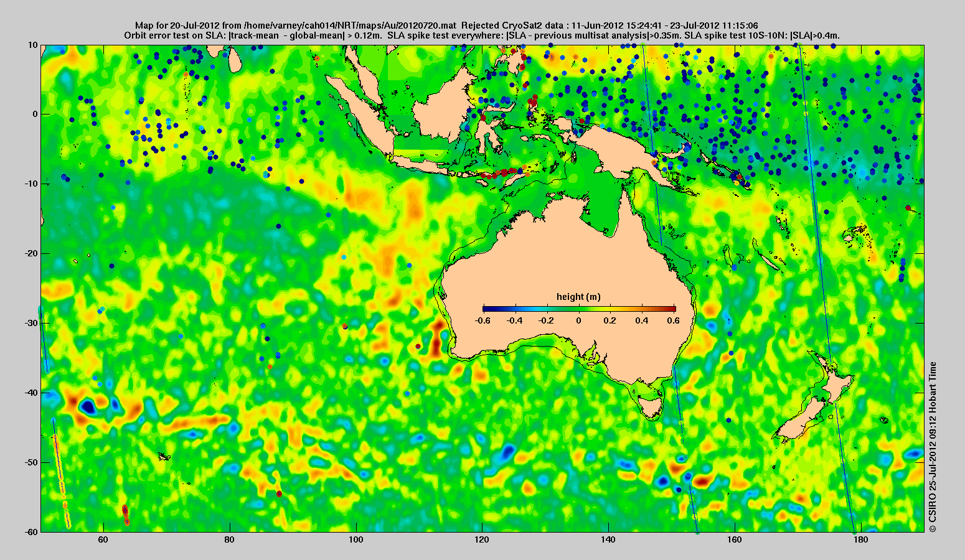
Task: Click the green center of the height colorbar
Action: [579, 309]
